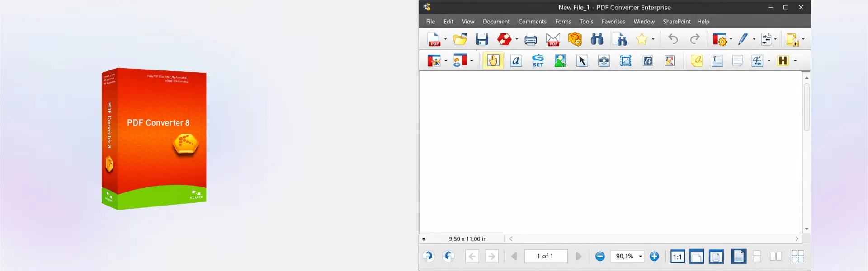This screenshot has width=868, height=271.
Task: Click the binoculars Search icon
Action: (597, 39)
